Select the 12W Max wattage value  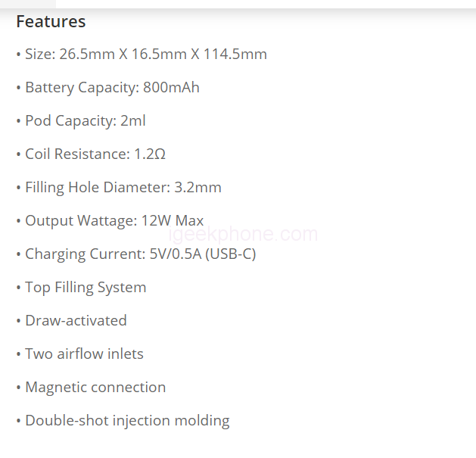tap(173, 221)
